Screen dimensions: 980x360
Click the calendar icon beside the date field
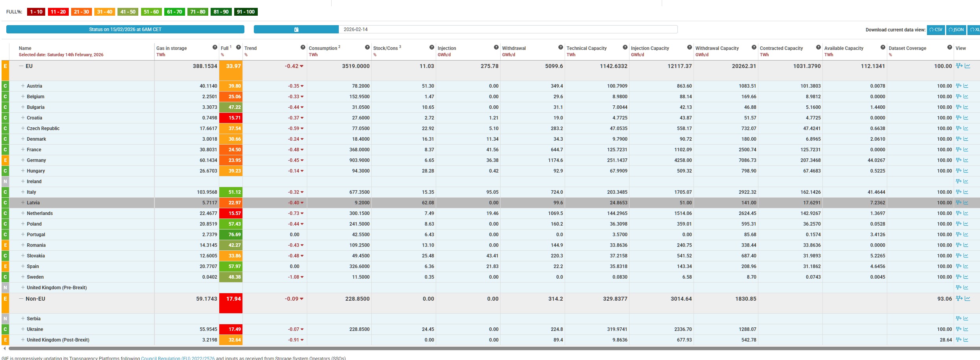point(296,29)
